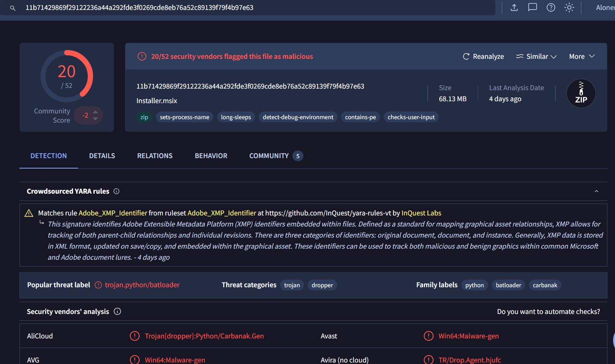Click the Reanalyze button

483,57
